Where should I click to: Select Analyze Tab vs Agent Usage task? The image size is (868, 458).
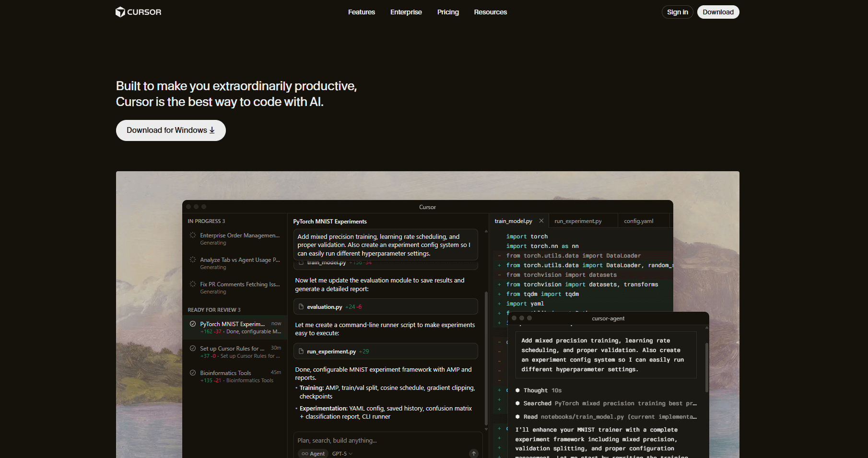click(x=235, y=263)
